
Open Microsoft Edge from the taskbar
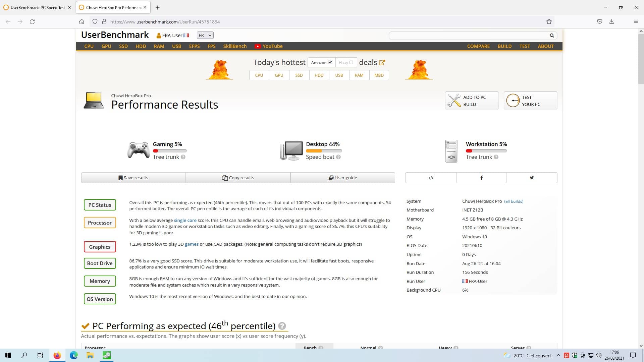[x=73, y=355]
